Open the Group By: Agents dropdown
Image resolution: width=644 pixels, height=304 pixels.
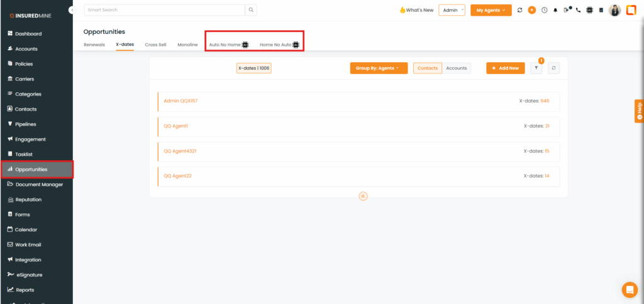click(378, 68)
